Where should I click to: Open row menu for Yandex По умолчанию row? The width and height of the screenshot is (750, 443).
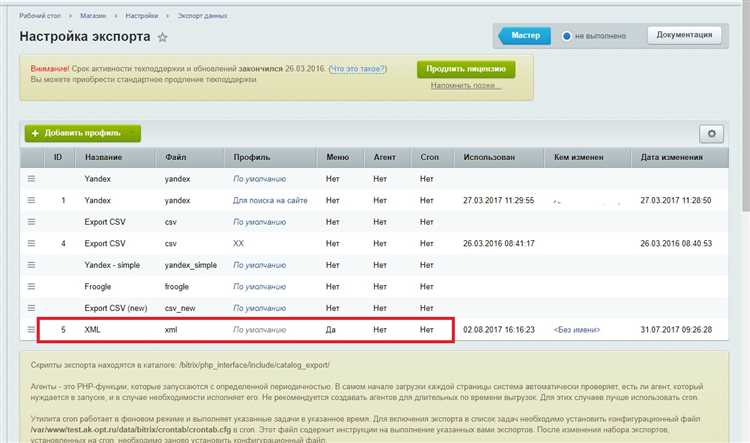pos(31,178)
